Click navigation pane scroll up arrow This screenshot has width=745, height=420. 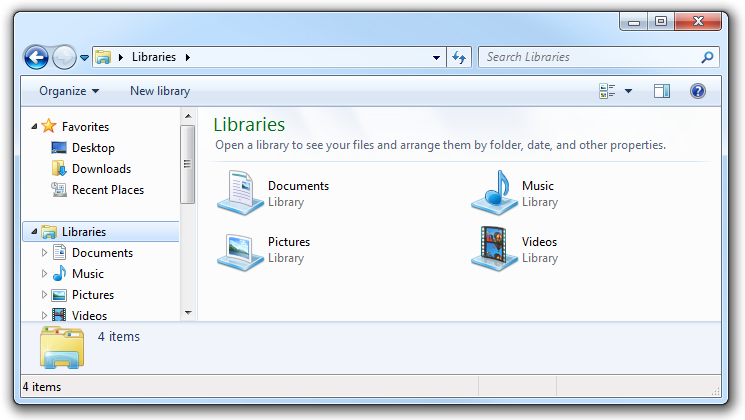click(x=188, y=116)
